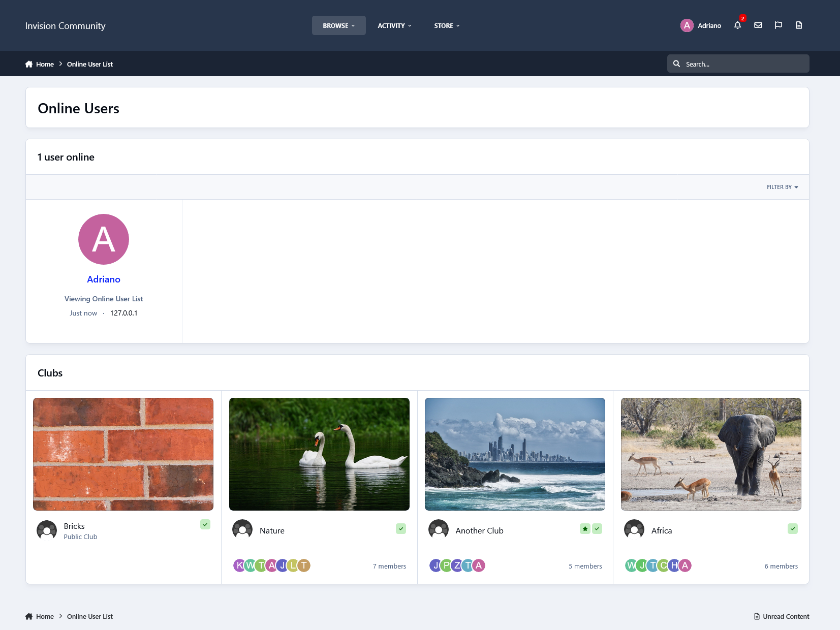Open the Store dropdown menu
Image resolution: width=840 pixels, height=630 pixels.
(x=447, y=25)
